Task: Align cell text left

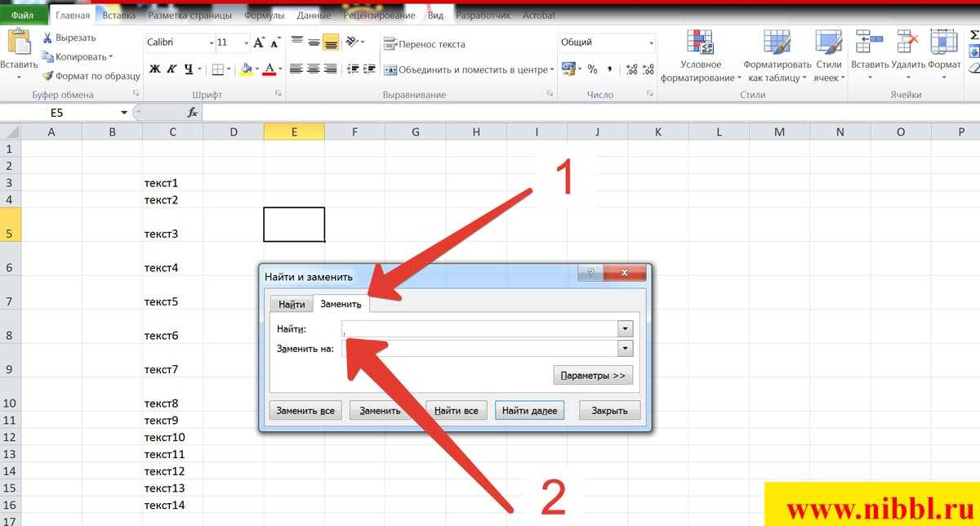Action: (297, 69)
